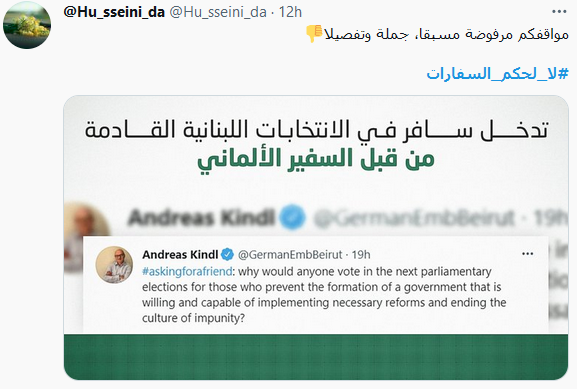Open the Arabic hashtag #لا_لحكم_السفارات
Screen dimensions: 577x389
click(498, 74)
